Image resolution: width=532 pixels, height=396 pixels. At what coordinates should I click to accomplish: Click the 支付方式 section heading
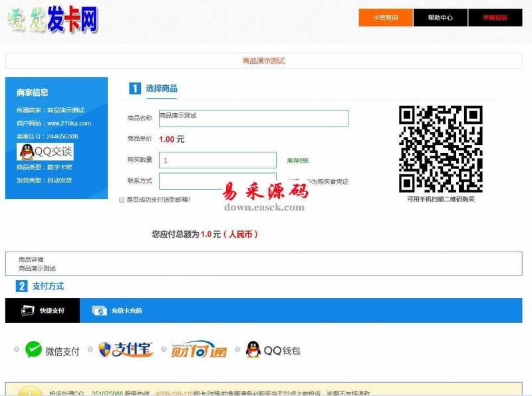48,286
